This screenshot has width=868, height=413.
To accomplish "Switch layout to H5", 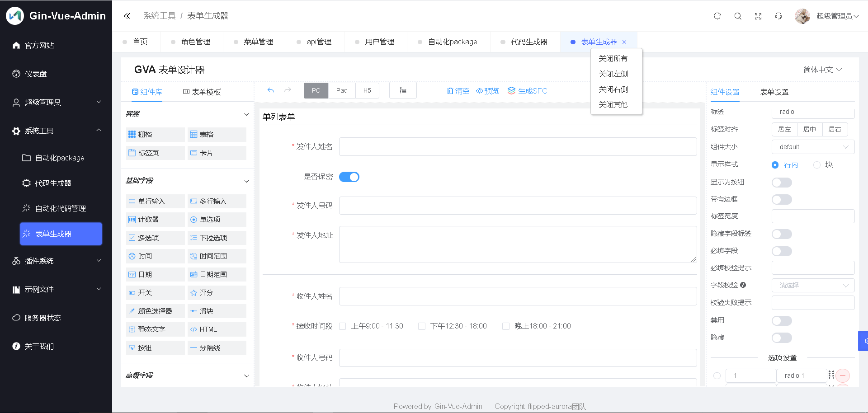I will coord(367,90).
